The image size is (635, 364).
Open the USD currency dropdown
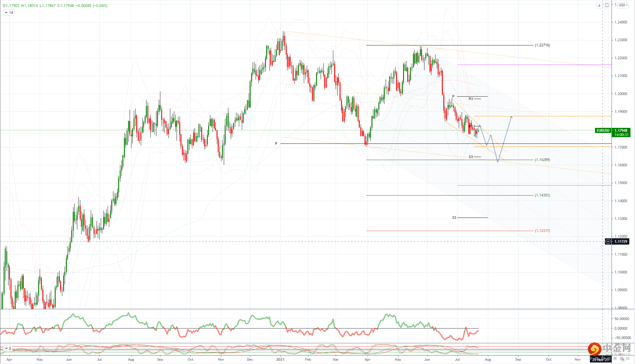[x=623, y=5]
